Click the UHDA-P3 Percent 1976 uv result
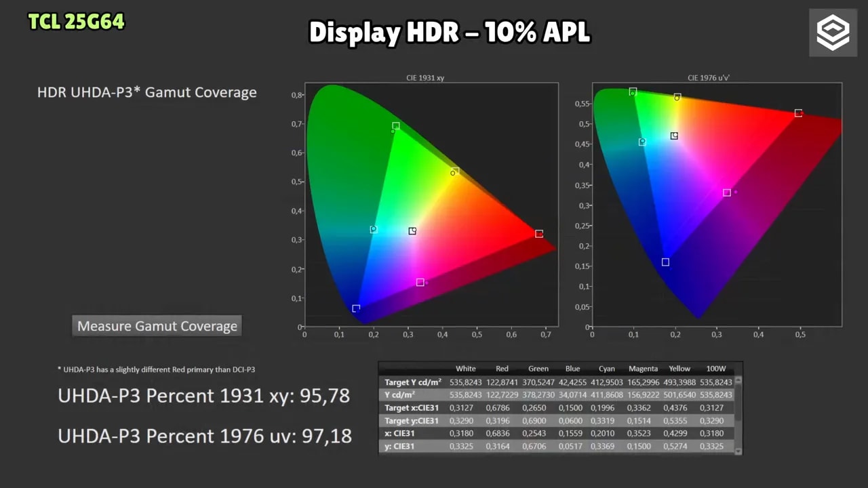The width and height of the screenshot is (868, 488). [x=205, y=436]
